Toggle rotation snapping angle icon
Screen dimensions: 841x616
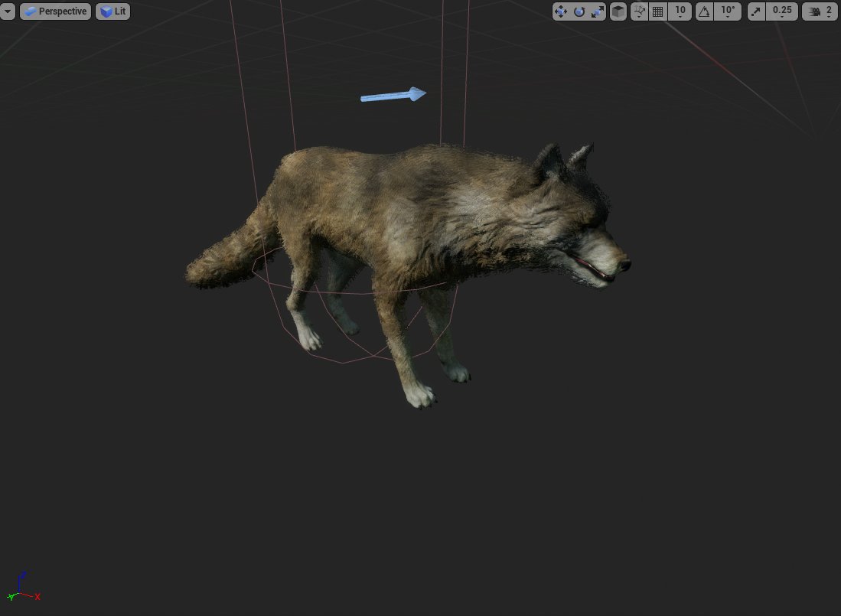pos(704,11)
